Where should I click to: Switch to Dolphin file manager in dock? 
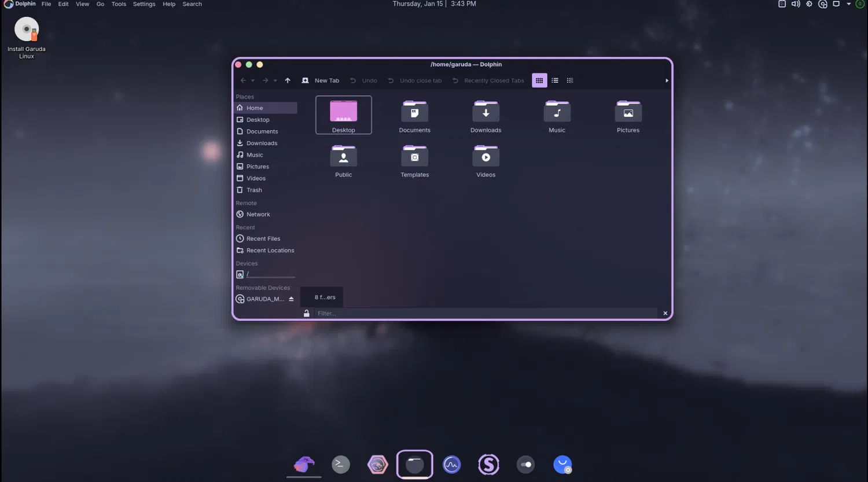415,464
